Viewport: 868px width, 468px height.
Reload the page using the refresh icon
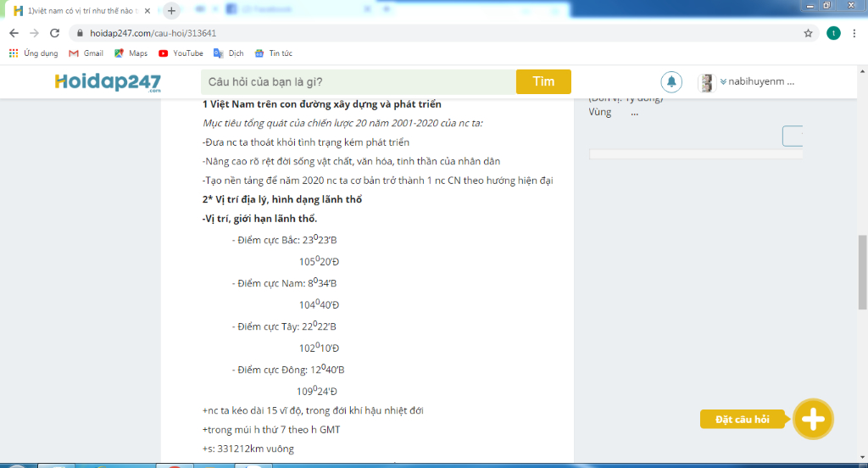(55, 33)
